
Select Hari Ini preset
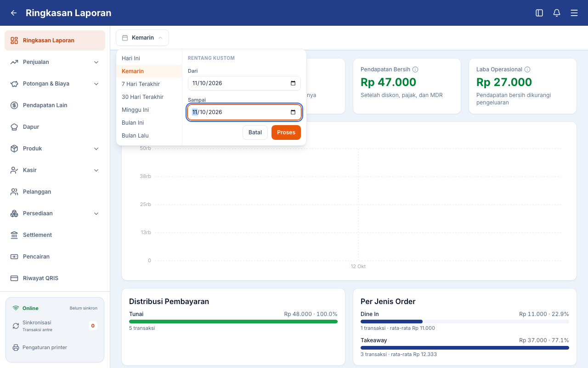(x=149, y=58)
